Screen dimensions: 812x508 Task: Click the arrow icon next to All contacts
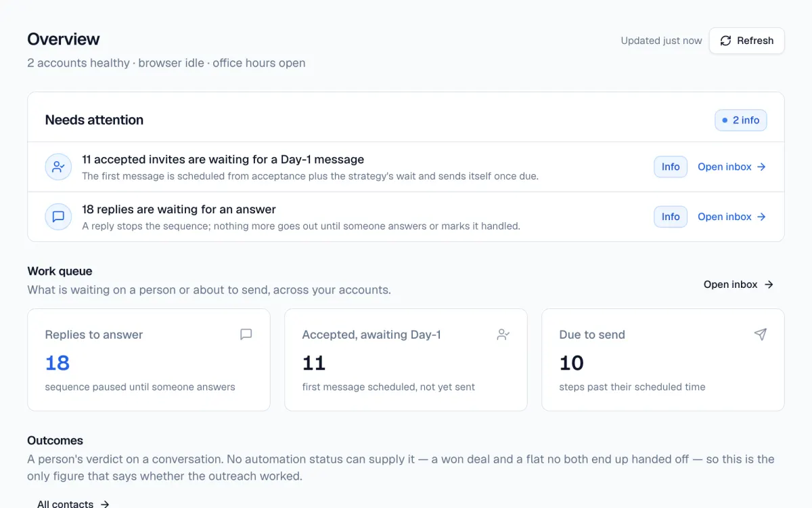104,504
